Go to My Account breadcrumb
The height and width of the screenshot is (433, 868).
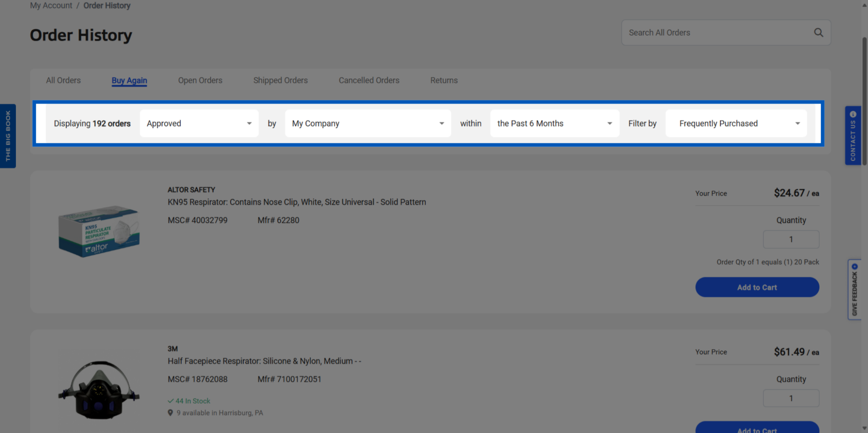51,6
